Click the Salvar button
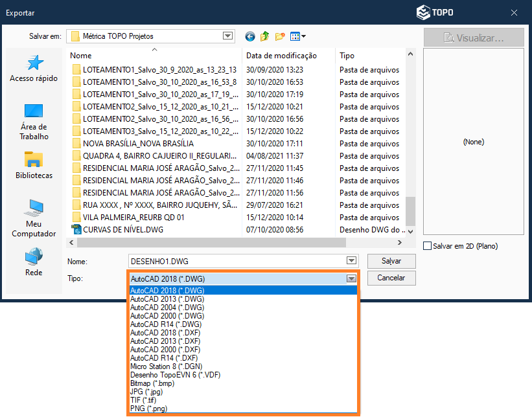Viewport: 532px width, 417px height. pos(391,261)
